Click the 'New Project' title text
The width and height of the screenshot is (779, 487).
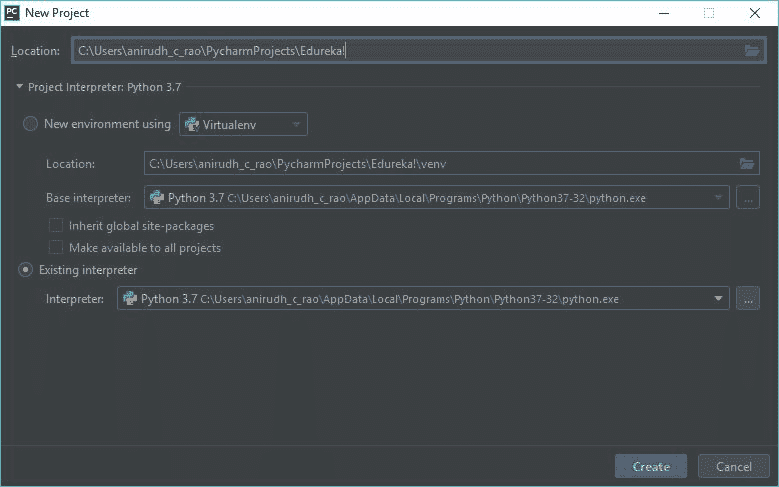coord(57,13)
